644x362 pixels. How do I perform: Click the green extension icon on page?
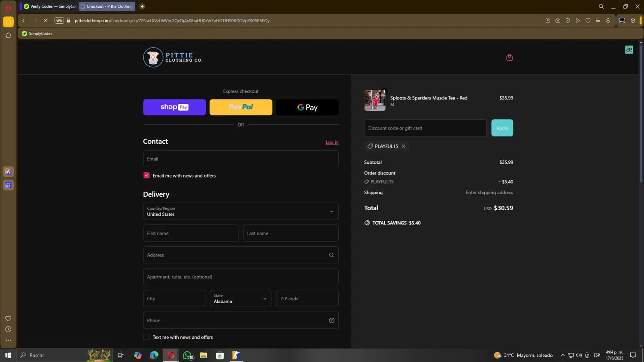[629, 50]
